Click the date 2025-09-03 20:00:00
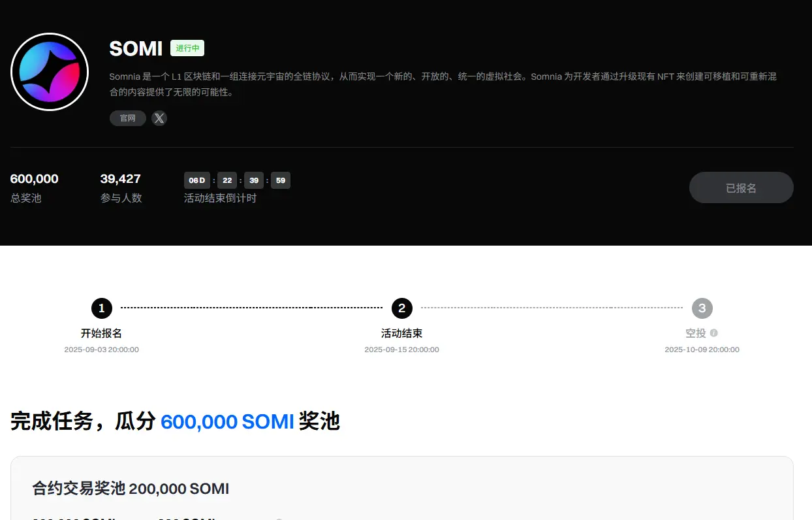812x520 pixels. [101, 349]
